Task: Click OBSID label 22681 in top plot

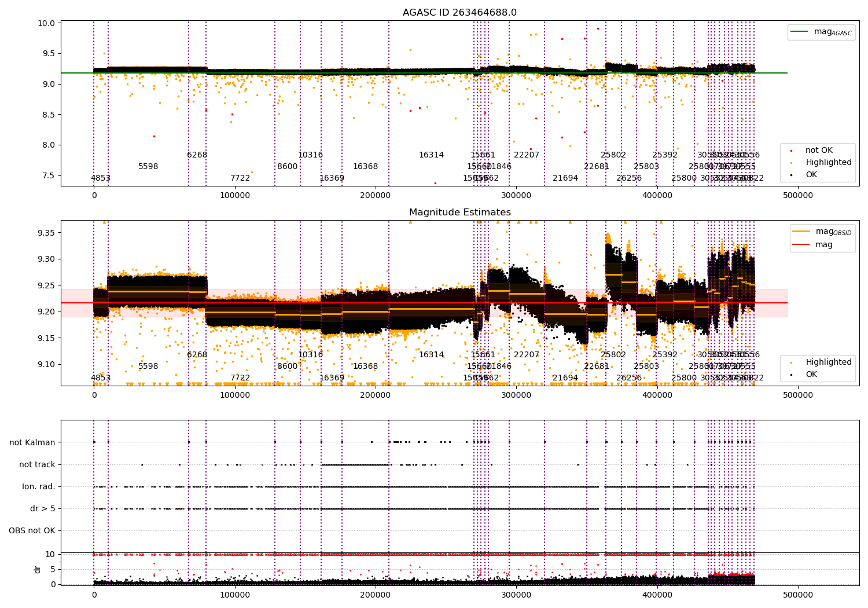Action: click(x=597, y=167)
